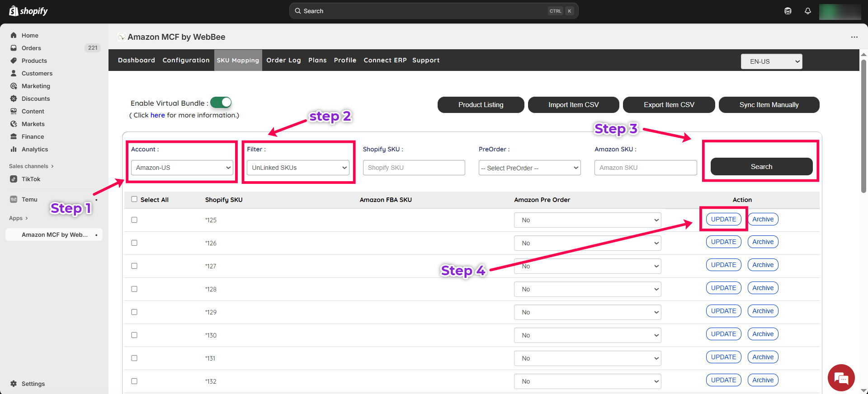Screen dimensions: 868x394
Task: Open the live chat bubble icon
Action: [841, 378]
